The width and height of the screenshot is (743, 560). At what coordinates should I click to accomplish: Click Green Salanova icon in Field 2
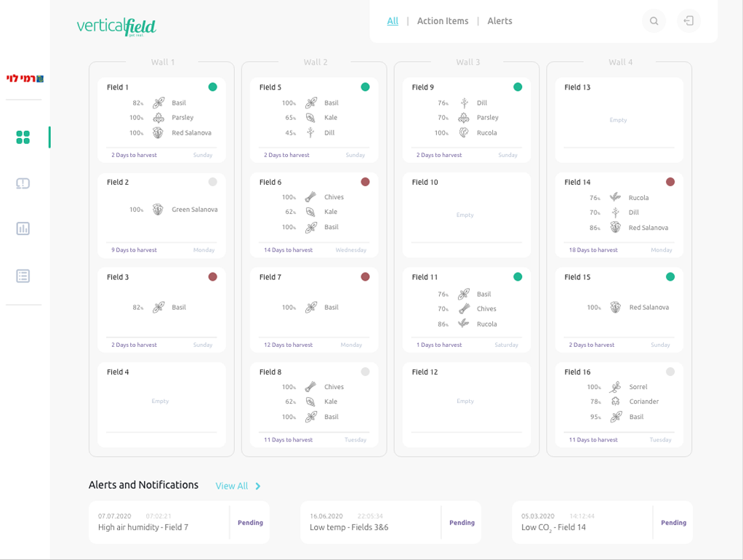(158, 209)
